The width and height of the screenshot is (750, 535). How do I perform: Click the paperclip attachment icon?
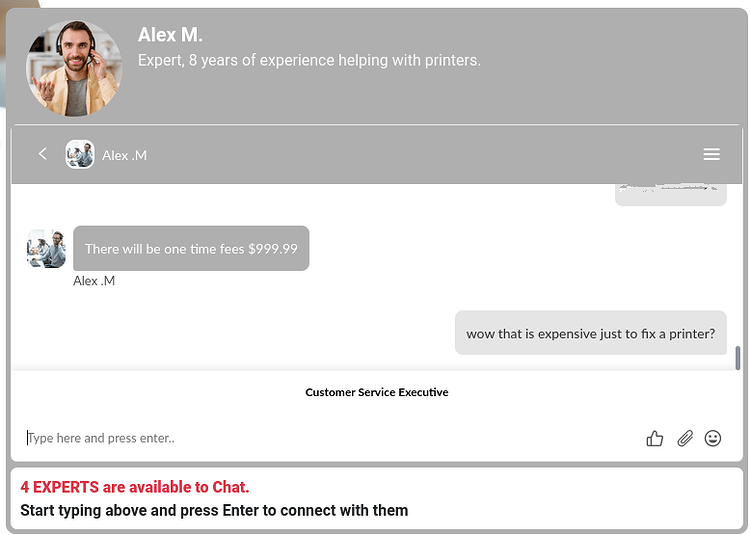coord(685,438)
